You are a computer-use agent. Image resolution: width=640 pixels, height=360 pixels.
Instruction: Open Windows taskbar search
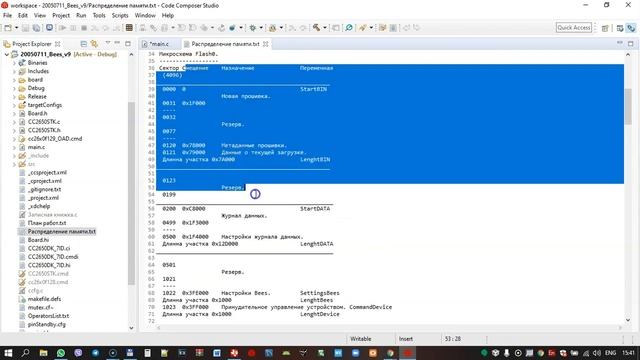(25, 353)
